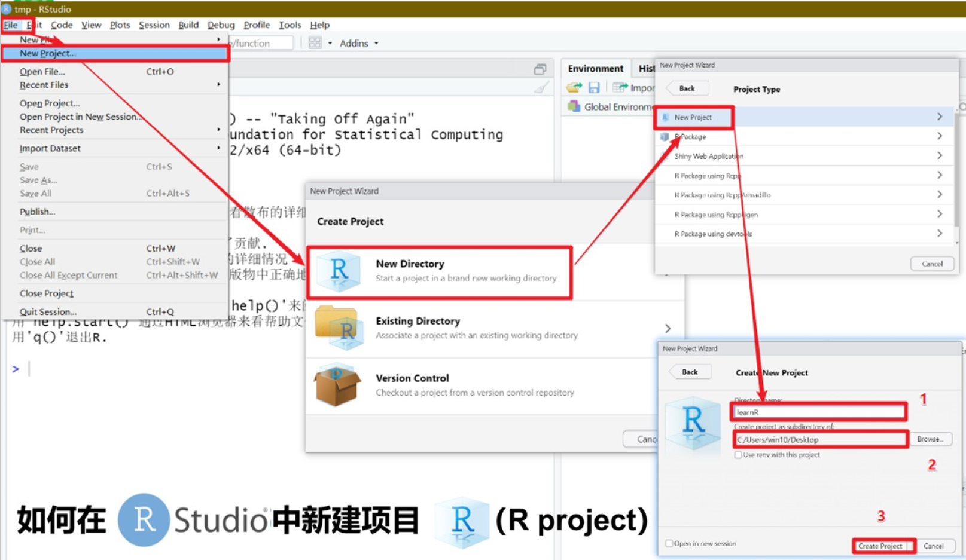Select R Package using devtools
The width and height of the screenshot is (966, 560).
(x=805, y=234)
